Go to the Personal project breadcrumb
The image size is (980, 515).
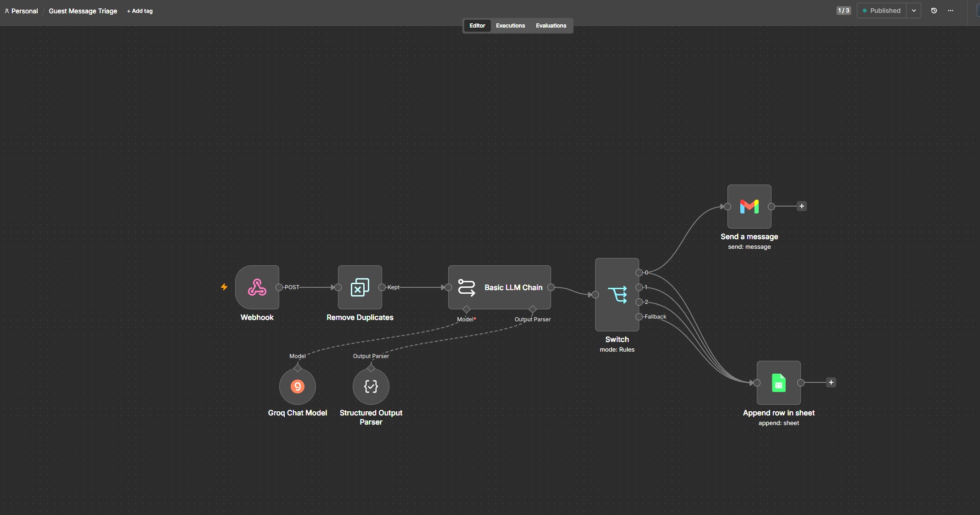point(24,11)
